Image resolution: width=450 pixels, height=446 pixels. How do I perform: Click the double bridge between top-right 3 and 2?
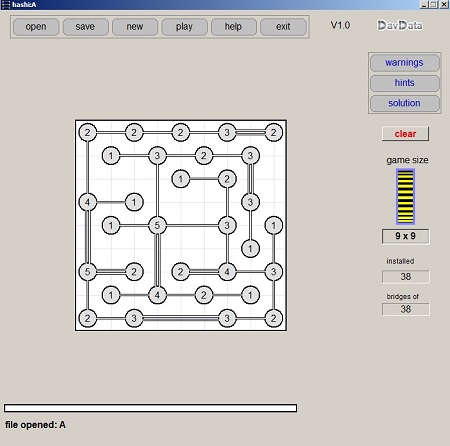tap(250, 132)
